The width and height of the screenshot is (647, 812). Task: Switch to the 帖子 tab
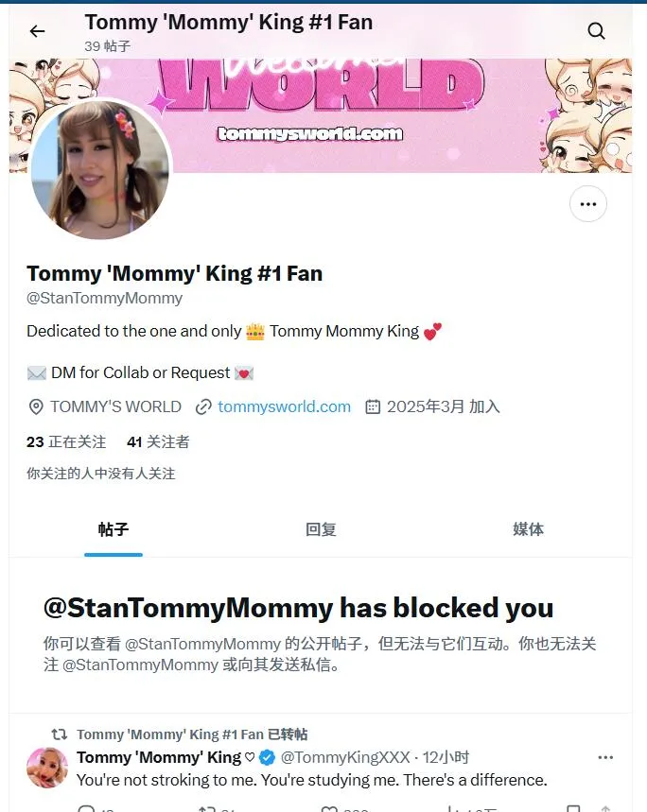(x=114, y=529)
